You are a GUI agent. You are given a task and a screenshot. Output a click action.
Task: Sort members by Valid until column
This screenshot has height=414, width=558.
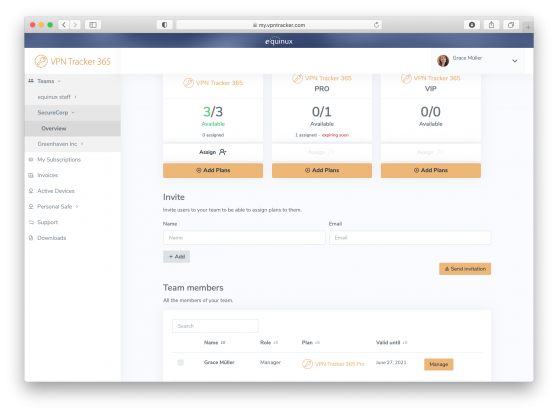pos(391,342)
